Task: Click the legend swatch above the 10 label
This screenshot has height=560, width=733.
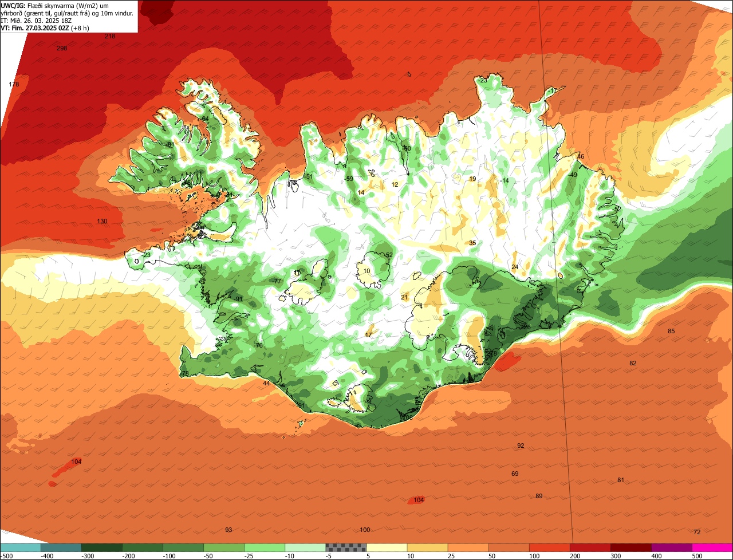Action: (x=427, y=547)
